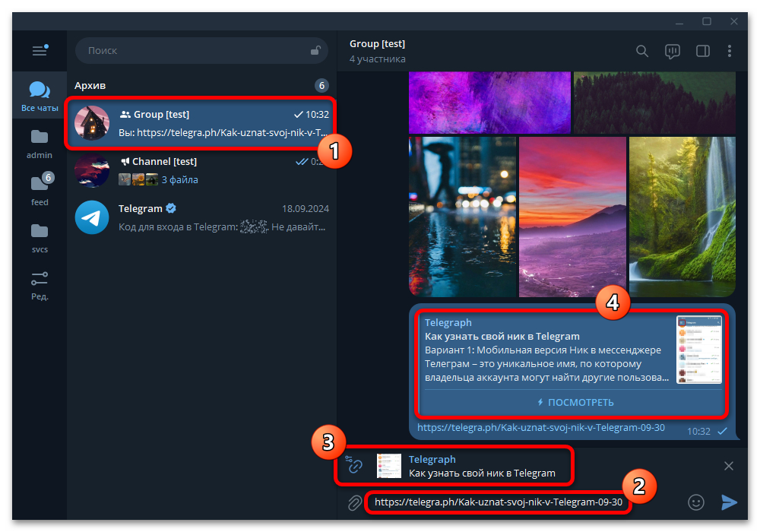Image resolution: width=760 pixels, height=532 pixels.
Task: Open the Channel [test] chat
Action: pyautogui.click(x=201, y=170)
